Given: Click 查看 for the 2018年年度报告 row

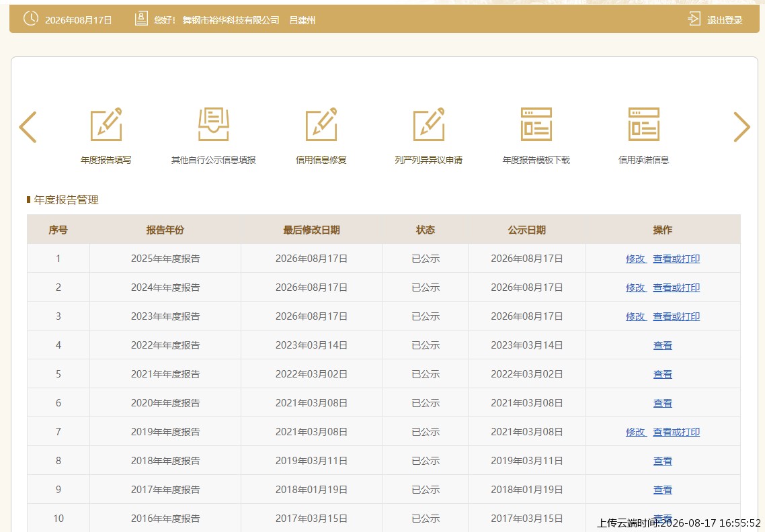Looking at the screenshot, I should [x=663, y=461].
